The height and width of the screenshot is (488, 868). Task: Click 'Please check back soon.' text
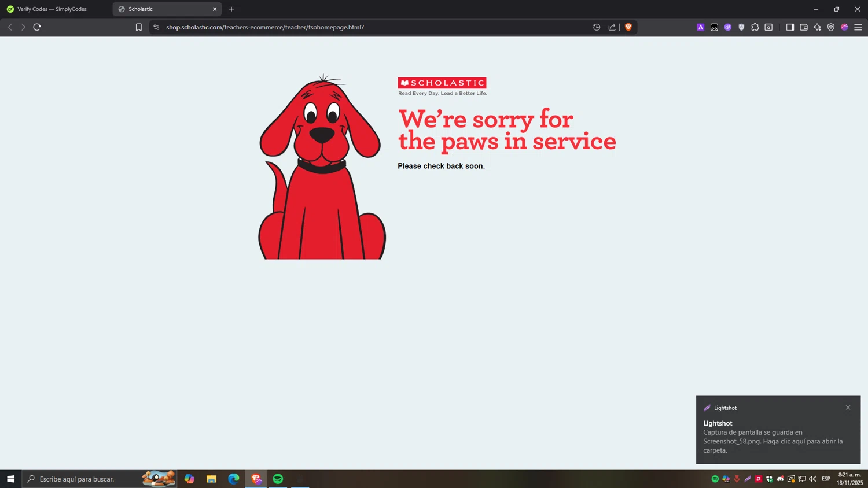click(442, 166)
